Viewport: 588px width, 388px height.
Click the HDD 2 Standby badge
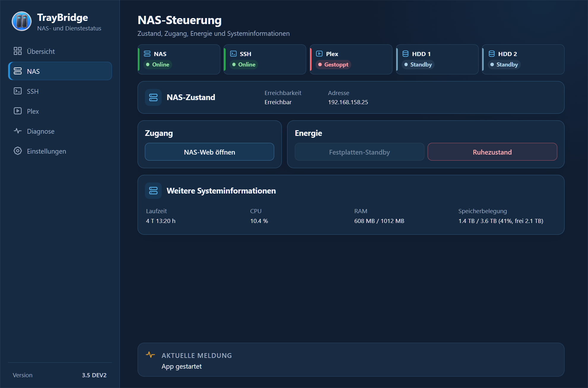click(x=504, y=64)
